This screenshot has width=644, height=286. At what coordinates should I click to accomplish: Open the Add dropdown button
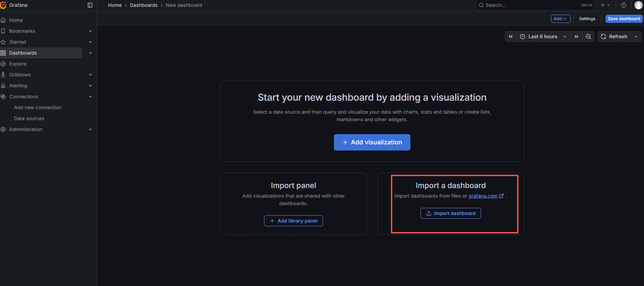point(560,19)
